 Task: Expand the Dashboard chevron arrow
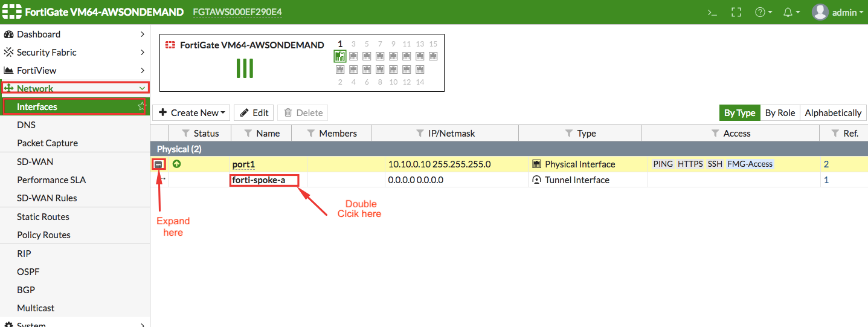click(x=143, y=34)
